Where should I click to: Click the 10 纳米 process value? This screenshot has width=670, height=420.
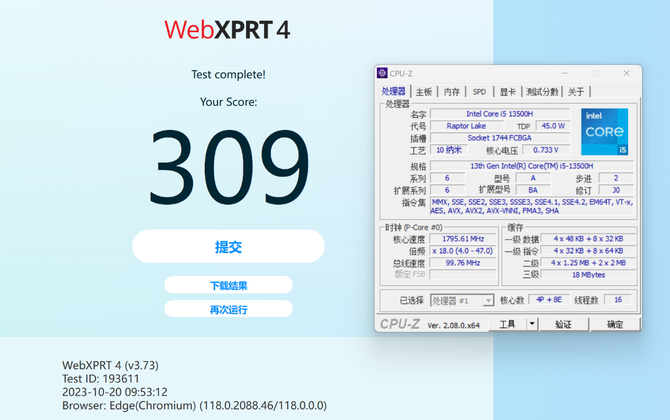pyautogui.click(x=449, y=150)
